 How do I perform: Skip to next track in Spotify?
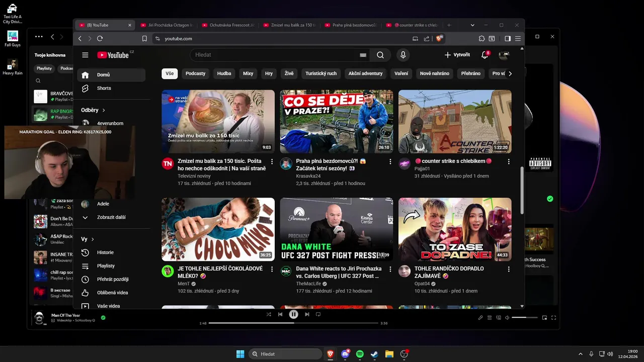click(x=307, y=314)
